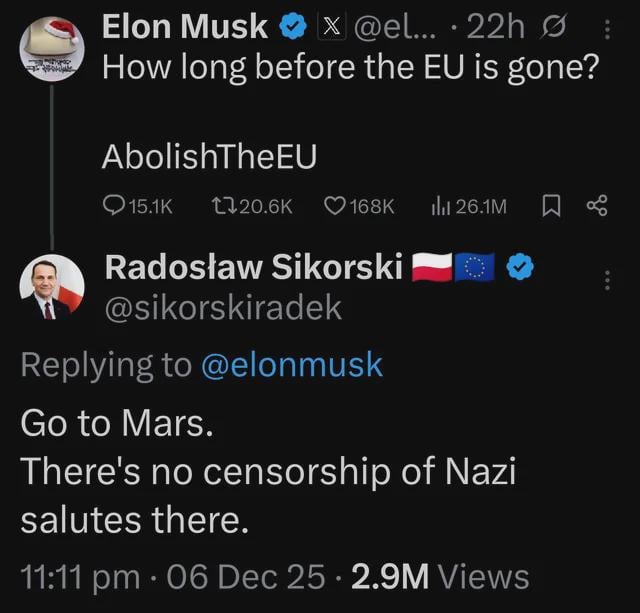Open the 2.9M Views count

tap(439, 575)
